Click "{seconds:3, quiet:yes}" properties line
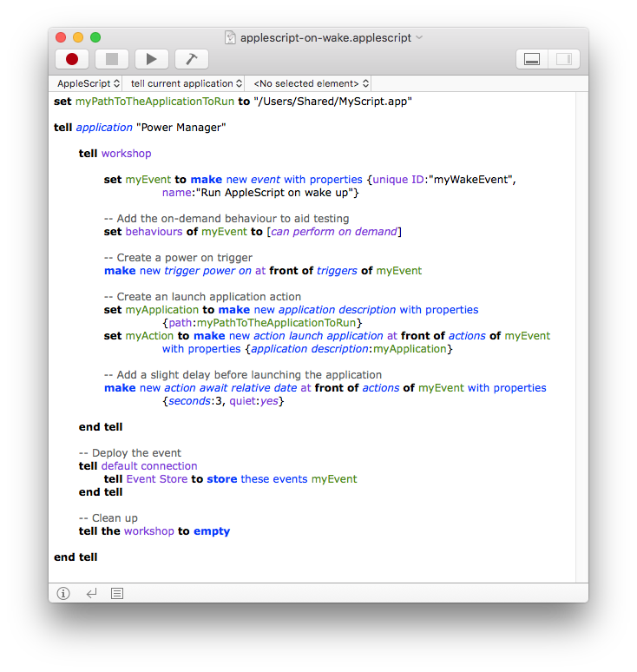The image size is (637, 672). coord(223,401)
